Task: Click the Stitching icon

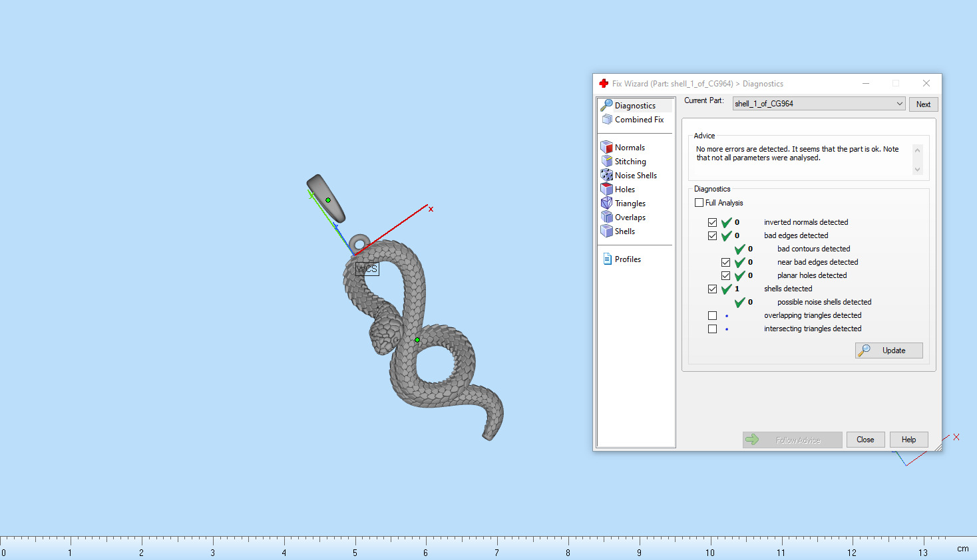Action: [x=606, y=161]
